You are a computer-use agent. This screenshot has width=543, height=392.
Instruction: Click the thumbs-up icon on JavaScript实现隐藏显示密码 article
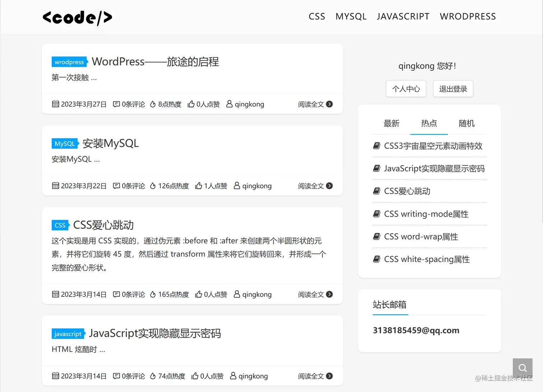click(x=195, y=376)
